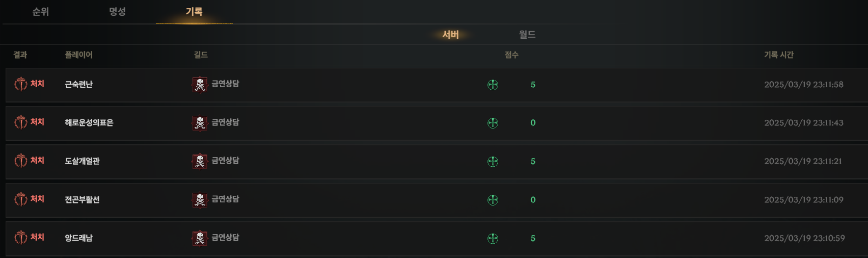Click the green score icon in 도살개얼관 row
Image resolution: width=868 pixels, height=258 pixels.
(493, 162)
